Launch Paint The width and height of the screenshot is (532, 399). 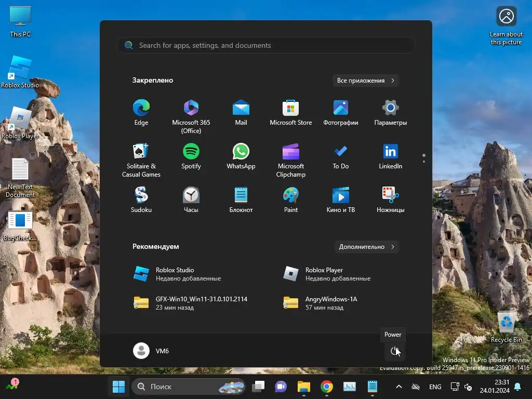click(x=291, y=200)
